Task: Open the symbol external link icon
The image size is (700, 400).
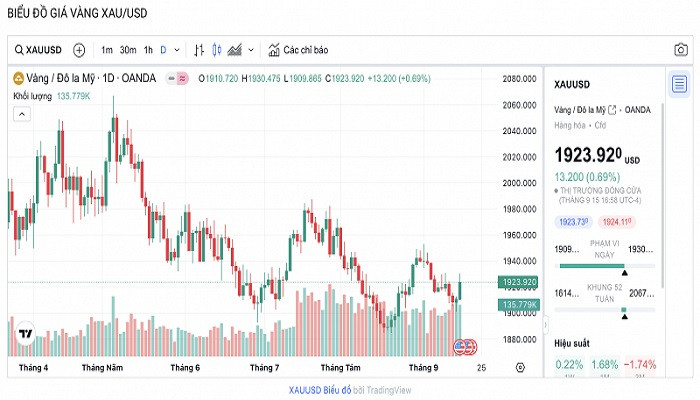Action: click(612, 109)
